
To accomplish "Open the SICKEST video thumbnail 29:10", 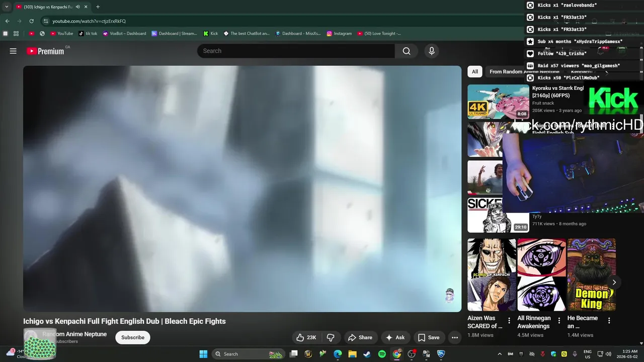I will pyautogui.click(x=498, y=215).
